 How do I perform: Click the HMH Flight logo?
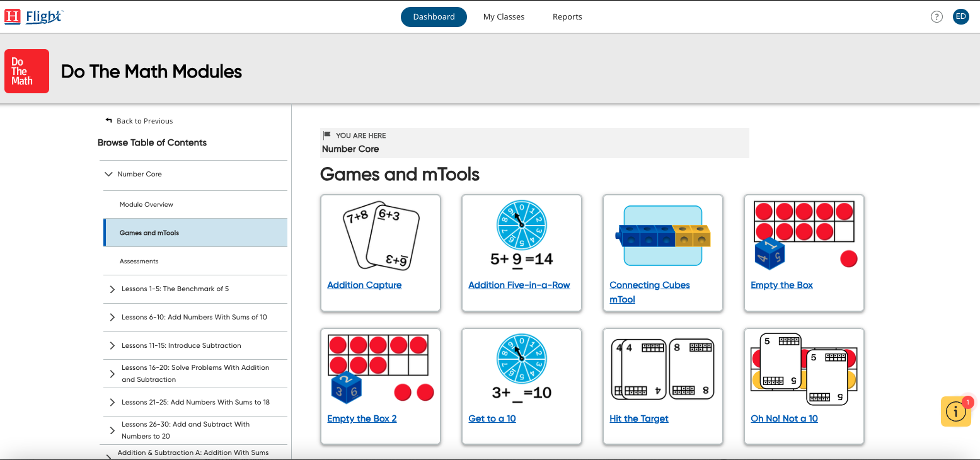(34, 17)
